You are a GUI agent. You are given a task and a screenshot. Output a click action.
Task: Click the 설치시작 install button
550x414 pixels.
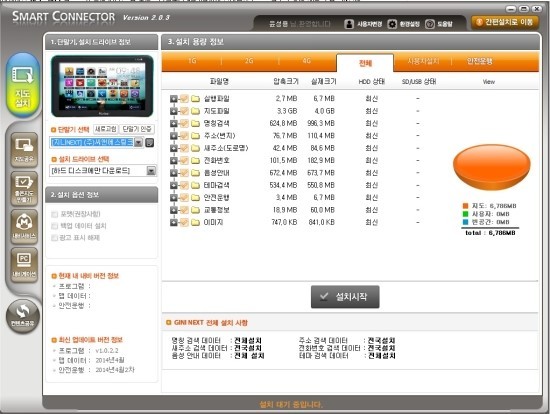click(x=345, y=297)
